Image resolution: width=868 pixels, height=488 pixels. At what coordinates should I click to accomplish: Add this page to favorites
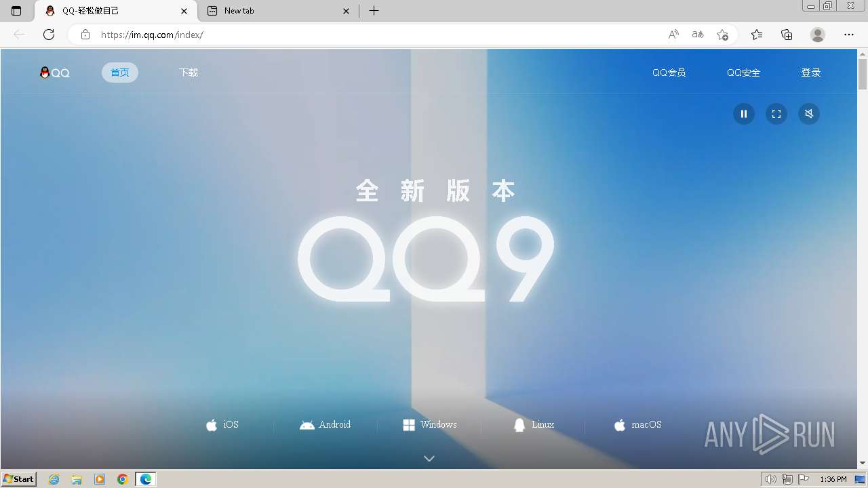pyautogui.click(x=722, y=35)
